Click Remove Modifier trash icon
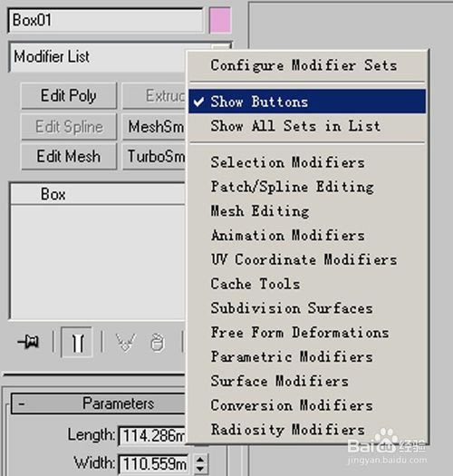This screenshot has height=476, width=453. pyautogui.click(x=158, y=343)
